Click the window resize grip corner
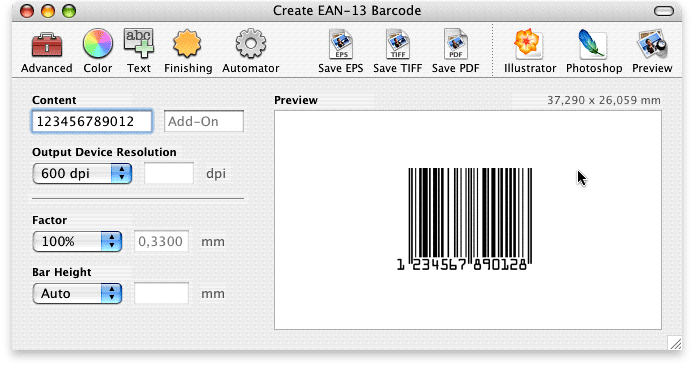 click(x=675, y=343)
